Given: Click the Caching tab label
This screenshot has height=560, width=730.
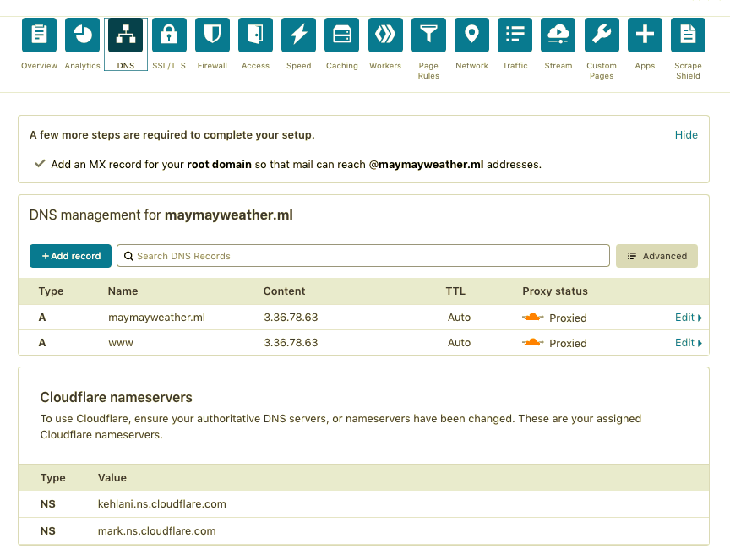Looking at the screenshot, I should pos(342,66).
